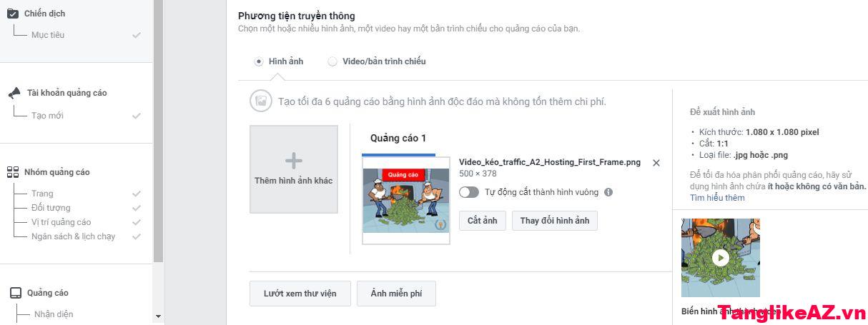The image size is (868, 325).
Task: Click the '500 × 378' image dimensions text
Action: [x=478, y=174]
